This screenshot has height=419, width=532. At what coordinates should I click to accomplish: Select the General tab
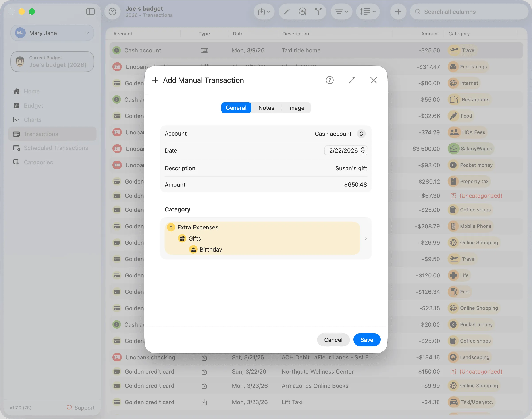pos(236,108)
